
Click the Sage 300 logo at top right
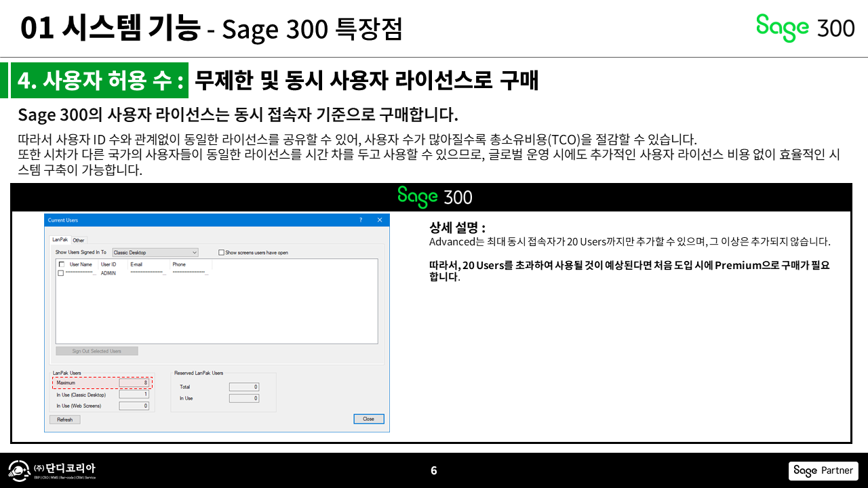[x=805, y=28]
